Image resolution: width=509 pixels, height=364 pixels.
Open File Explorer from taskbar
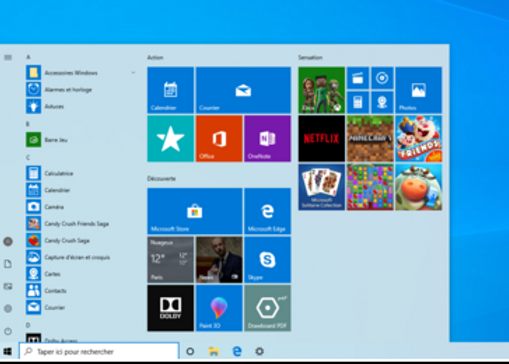[x=214, y=351]
